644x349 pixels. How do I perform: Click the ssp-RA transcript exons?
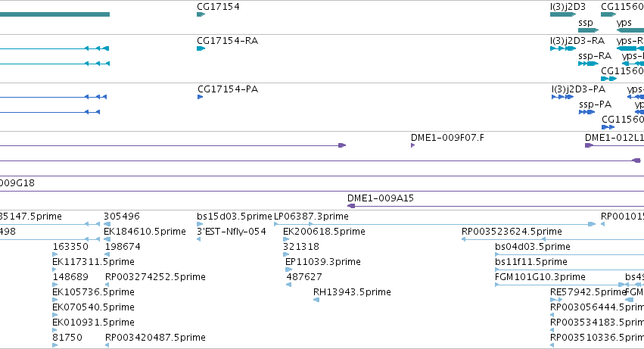(588, 64)
